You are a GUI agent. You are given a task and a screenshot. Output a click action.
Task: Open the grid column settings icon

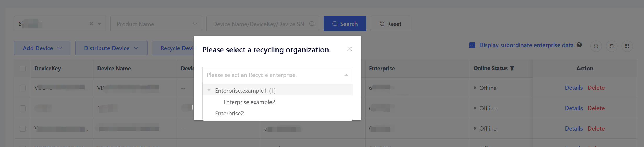[x=627, y=46]
